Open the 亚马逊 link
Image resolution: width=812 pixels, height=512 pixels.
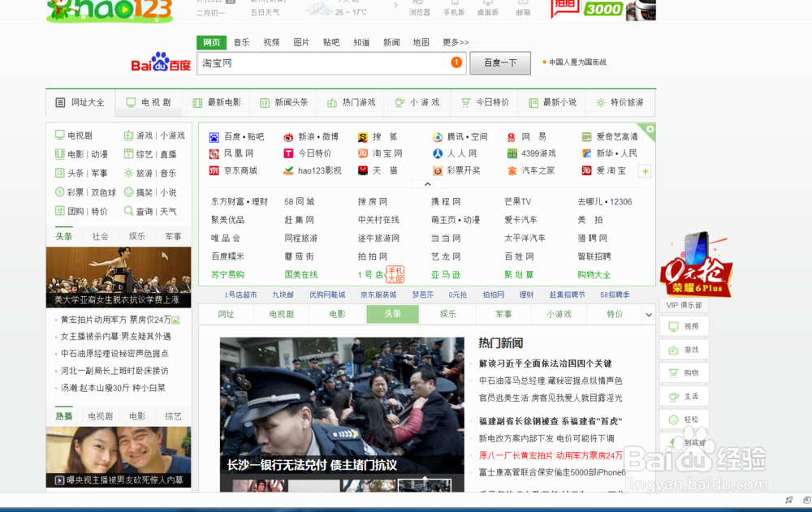click(446, 275)
